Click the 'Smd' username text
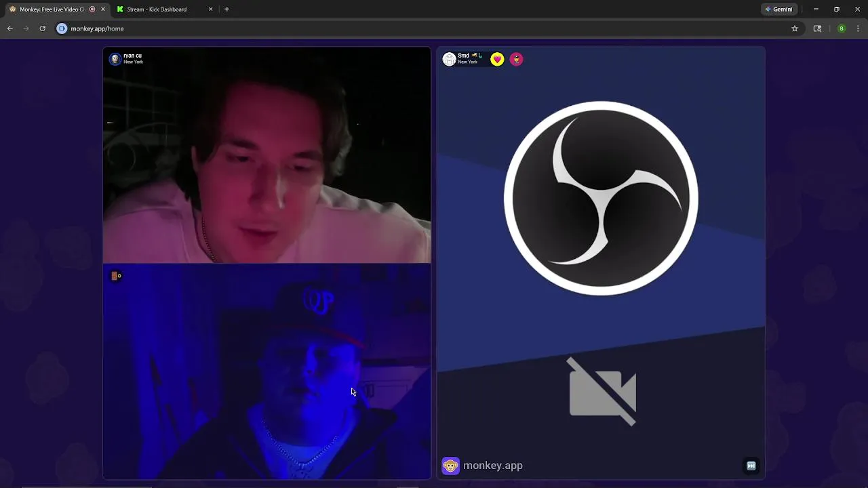The width and height of the screenshot is (868, 488). coord(463,56)
